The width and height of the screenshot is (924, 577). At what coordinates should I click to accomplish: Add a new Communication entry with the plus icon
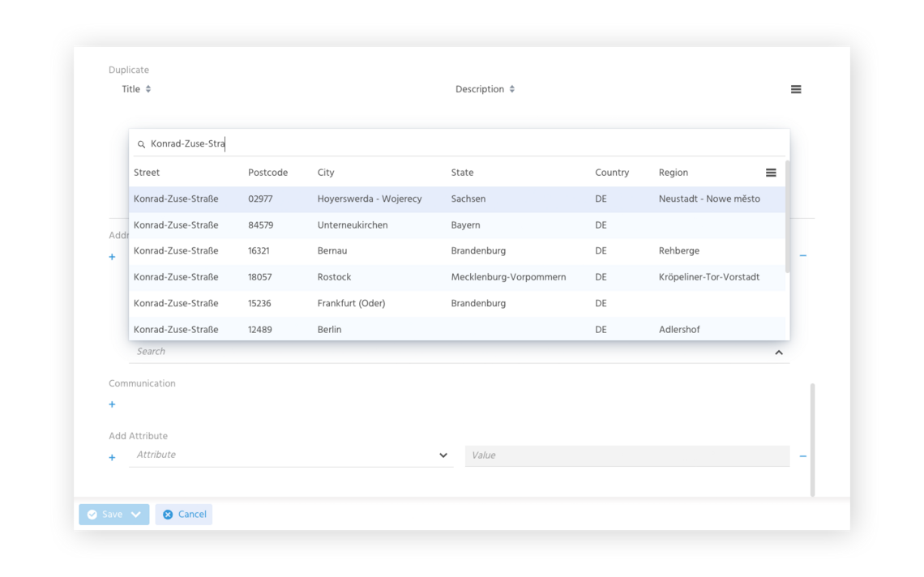[111, 404]
